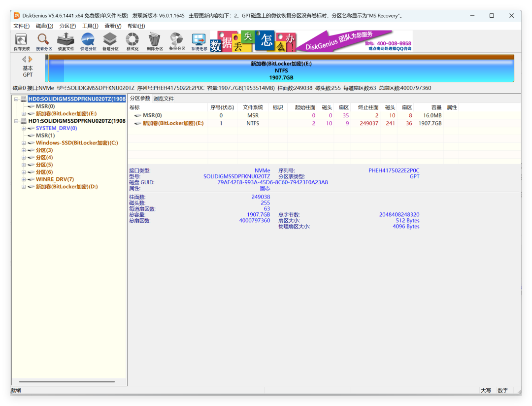Start Quick Partition (快速分区)
This screenshot has height=406, width=532.
pos(88,42)
